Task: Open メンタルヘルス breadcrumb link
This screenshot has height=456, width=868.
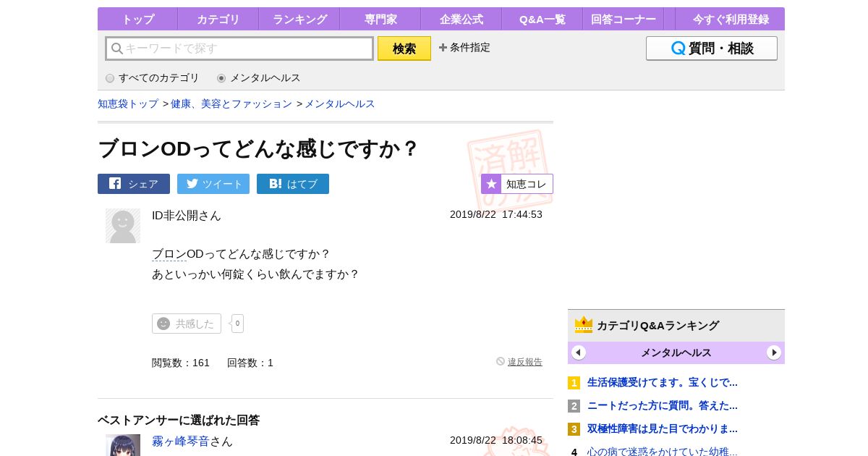Action: pos(340,104)
